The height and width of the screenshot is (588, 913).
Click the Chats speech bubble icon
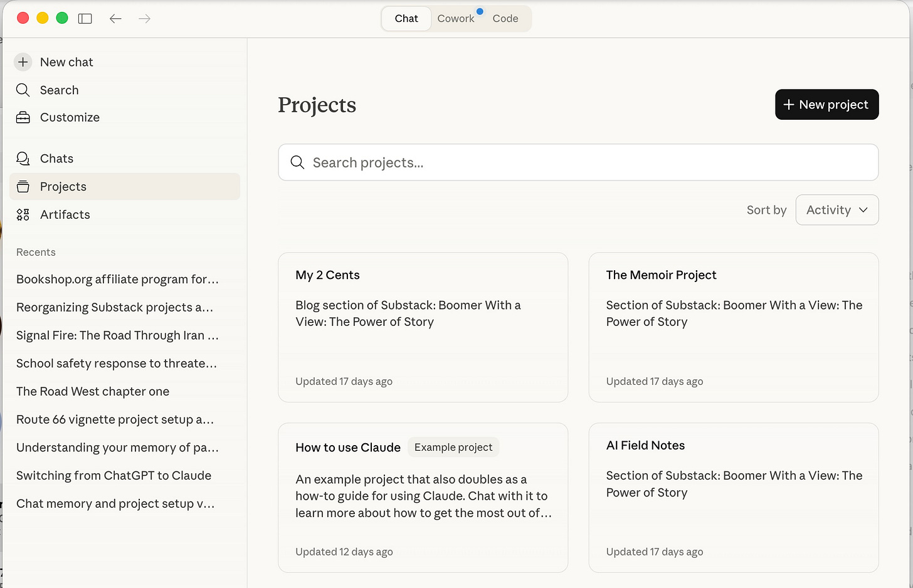coord(23,159)
